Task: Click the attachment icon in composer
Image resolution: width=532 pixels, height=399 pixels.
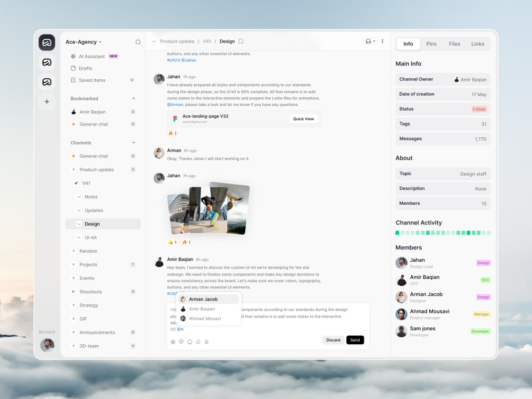Action: 198,342
